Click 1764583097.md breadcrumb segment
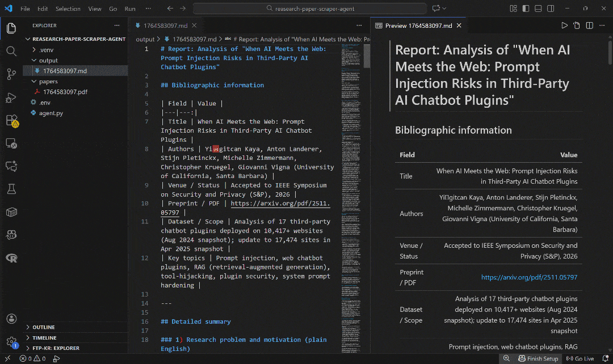Viewport: 613px width, 364px height. pyautogui.click(x=190, y=39)
